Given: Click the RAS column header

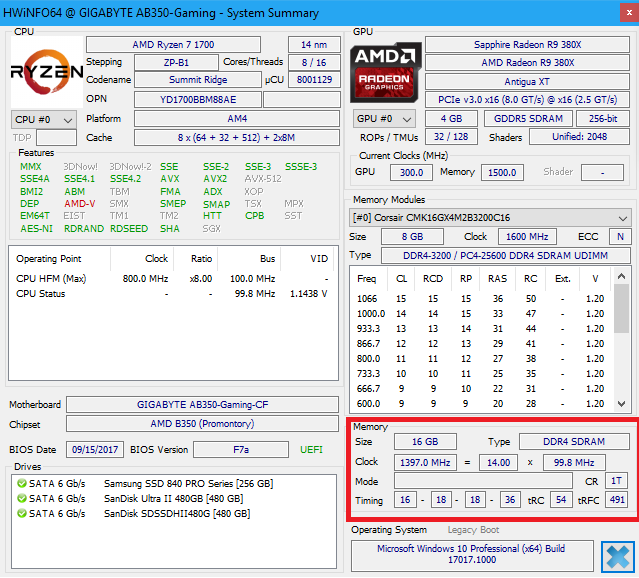Looking at the screenshot, I should pyautogui.click(x=497, y=279).
